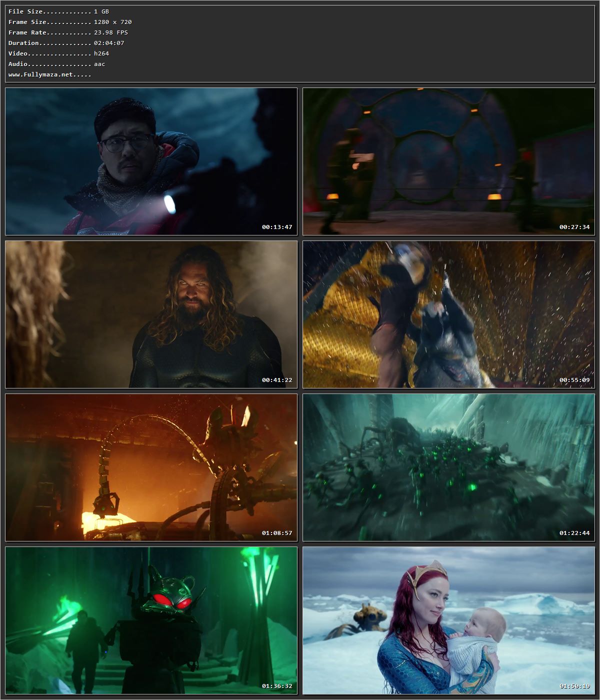The height and width of the screenshot is (700, 600).
Task: Open the thumbnail stamped 01:08:57
Action: pyautogui.click(x=151, y=467)
